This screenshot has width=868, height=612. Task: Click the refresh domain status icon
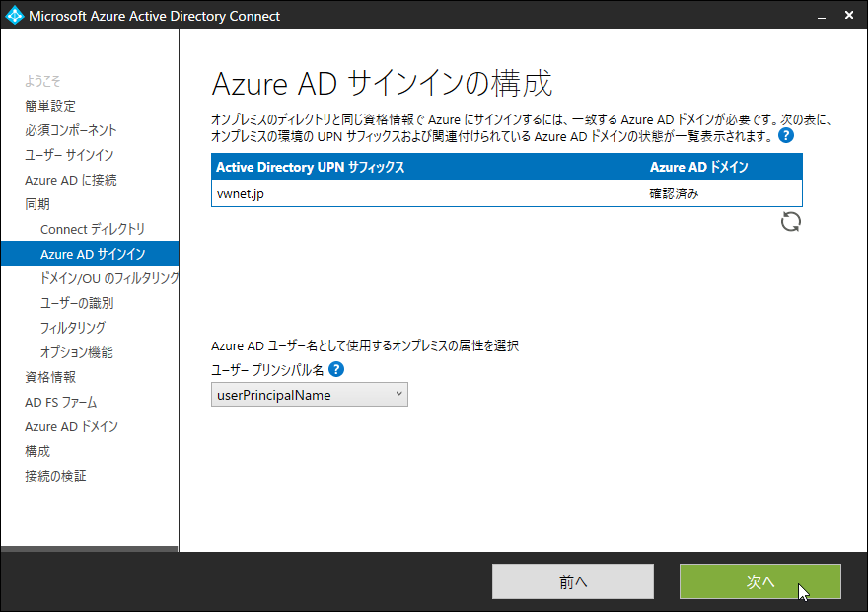[x=790, y=222]
